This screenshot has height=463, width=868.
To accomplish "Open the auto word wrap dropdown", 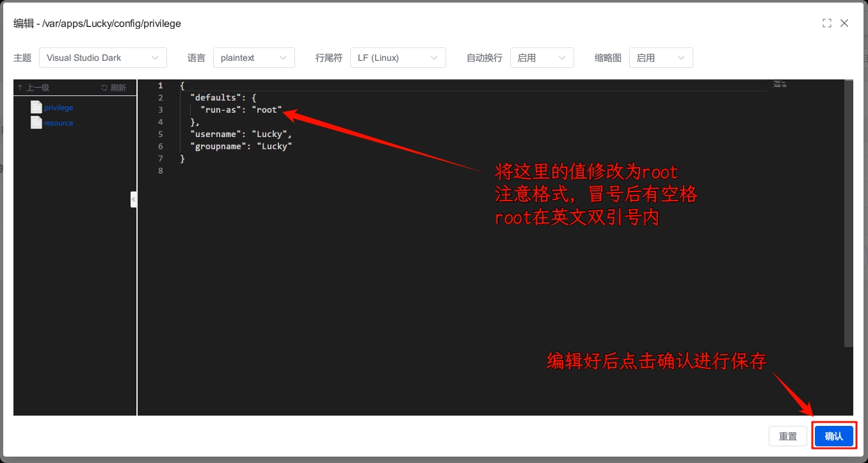I will [x=542, y=58].
